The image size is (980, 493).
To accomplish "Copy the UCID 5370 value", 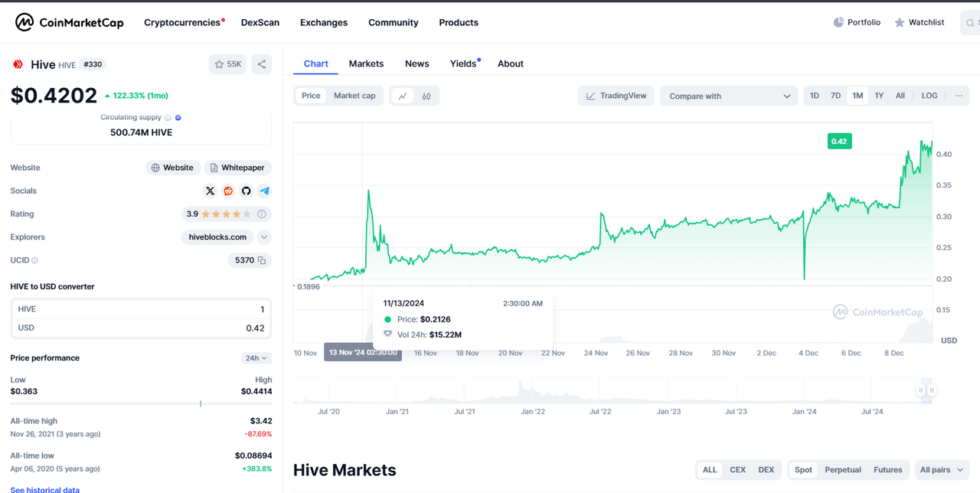I will pyautogui.click(x=262, y=260).
